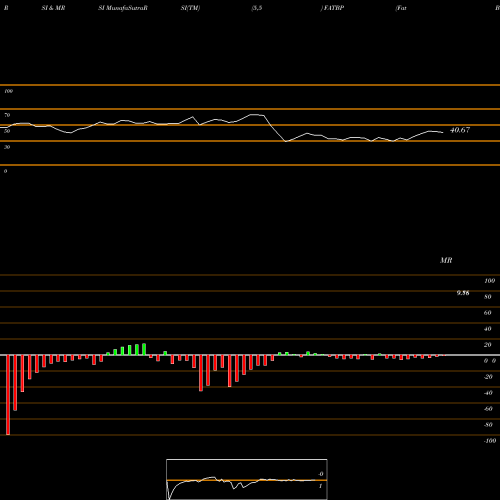
Task: Click the -20 label on the MR axis
Action: [x=488, y=377]
